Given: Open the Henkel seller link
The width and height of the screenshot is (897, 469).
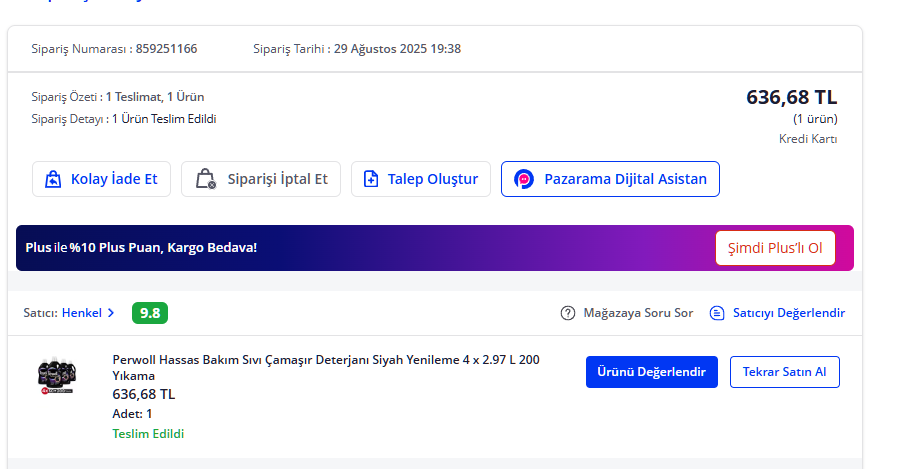Looking at the screenshot, I should click(x=82, y=313).
